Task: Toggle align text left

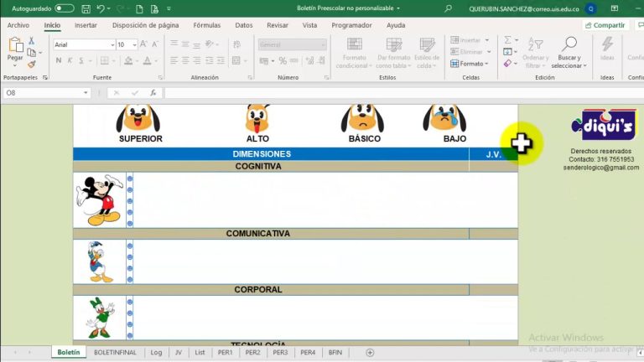Action: pos(174,60)
